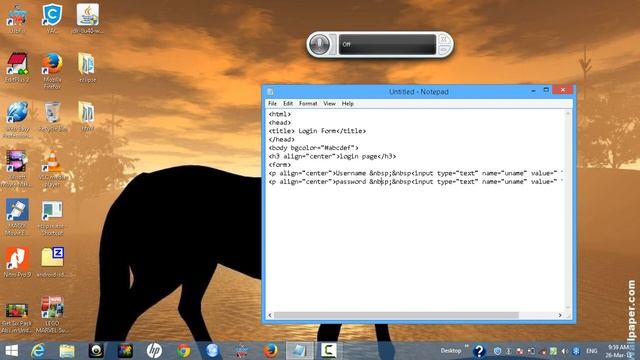Select the VLC media player desktop shortcut
The height and width of the screenshot is (360, 640).
click(x=53, y=169)
